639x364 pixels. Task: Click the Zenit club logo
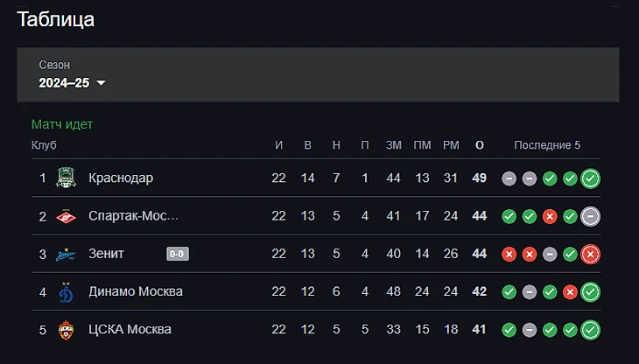tap(67, 254)
